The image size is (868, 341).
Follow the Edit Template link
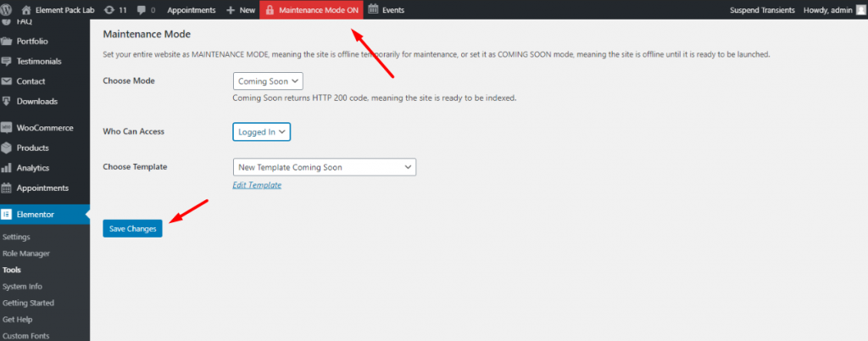click(x=256, y=185)
